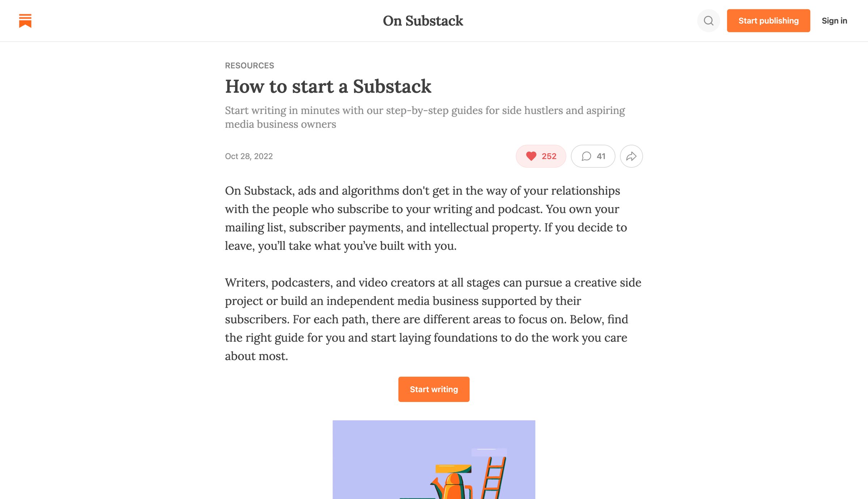Click the How to start a Substack headline
This screenshot has height=499, width=868.
(328, 86)
